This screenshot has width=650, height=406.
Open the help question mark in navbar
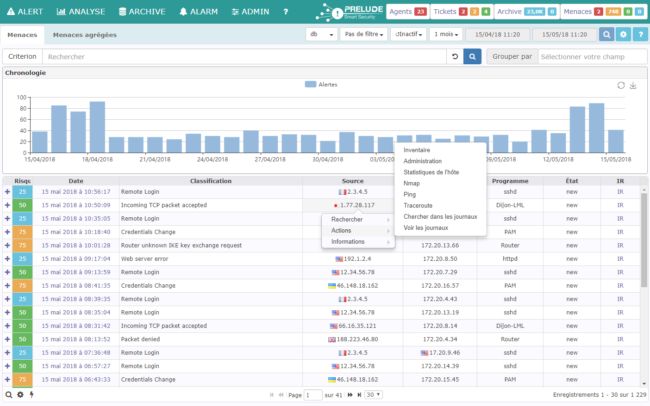pos(285,11)
